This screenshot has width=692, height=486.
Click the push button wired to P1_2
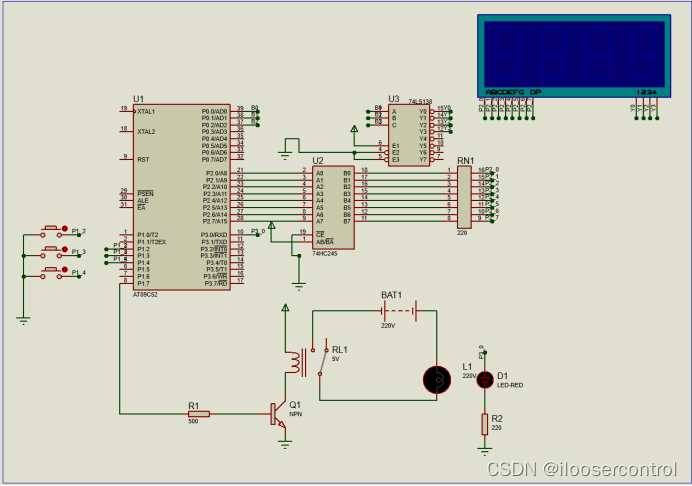pos(51,232)
